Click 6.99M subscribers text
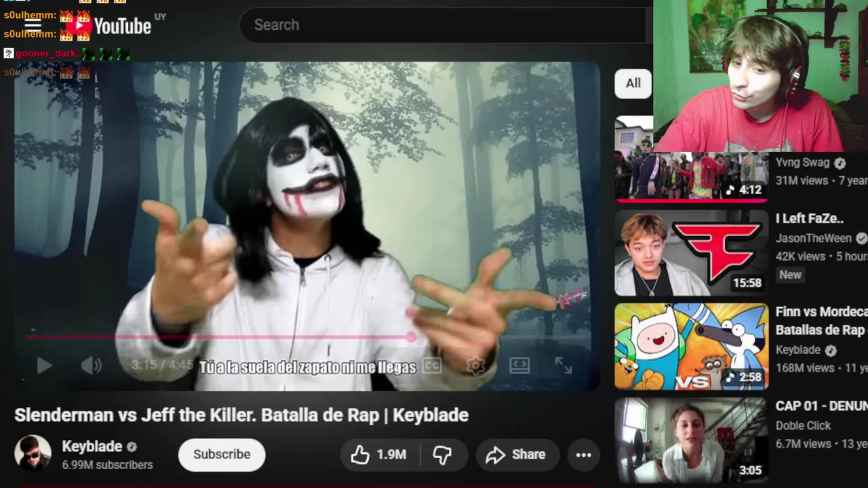The width and height of the screenshot is (868, 488). [107, 465]
